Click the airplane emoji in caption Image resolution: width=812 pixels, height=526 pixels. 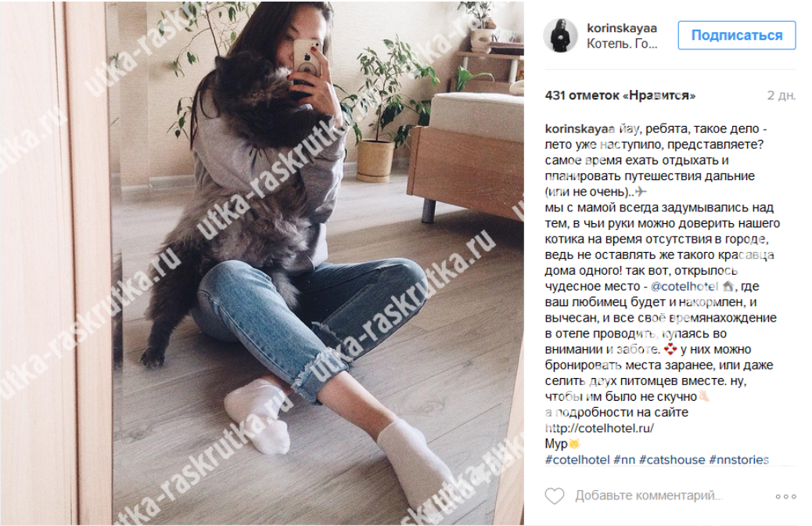pyautogui.click(x=641, y=191)
